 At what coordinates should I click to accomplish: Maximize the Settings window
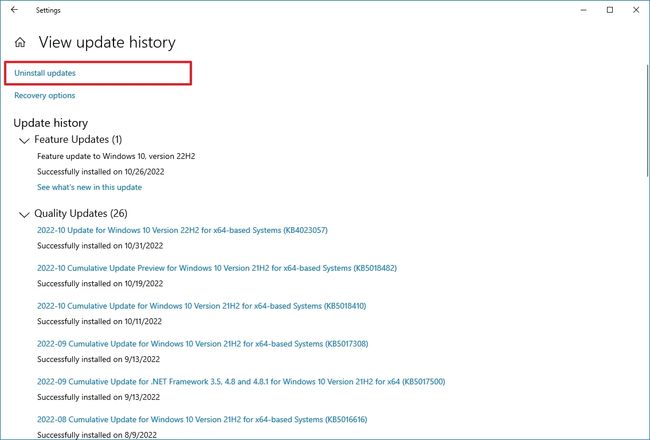coord(609,10)
